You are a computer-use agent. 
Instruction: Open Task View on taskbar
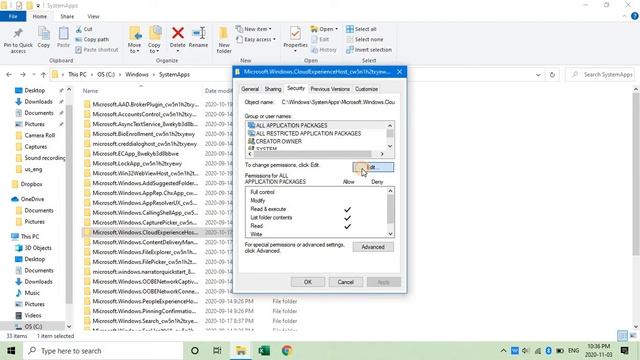click(x=217, y=351)
